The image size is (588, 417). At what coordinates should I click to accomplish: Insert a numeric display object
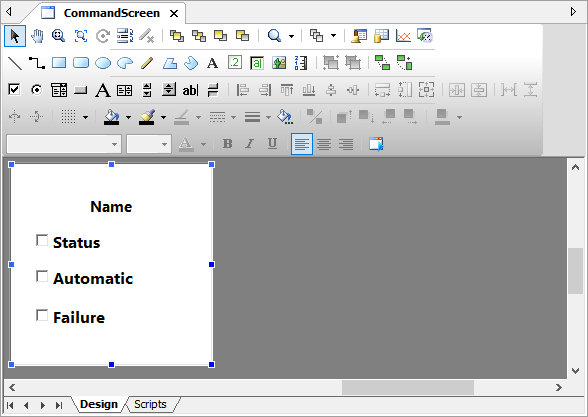[x=235, y=63]
